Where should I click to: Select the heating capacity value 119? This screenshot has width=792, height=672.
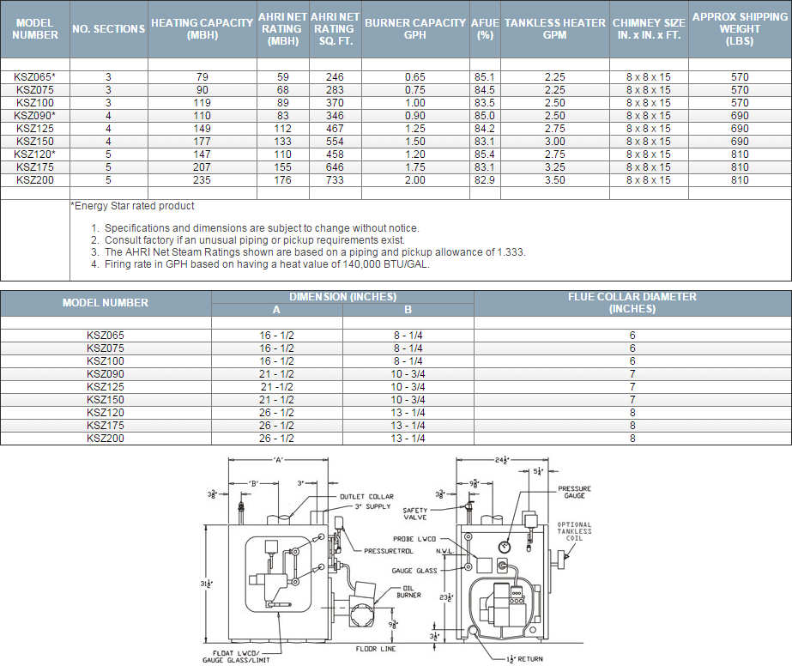click(x=202, y=103)
